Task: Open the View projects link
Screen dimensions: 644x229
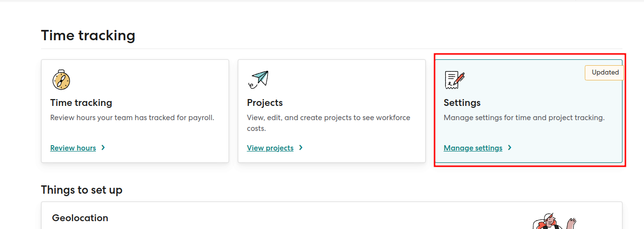Action: [x=270, y=148]
